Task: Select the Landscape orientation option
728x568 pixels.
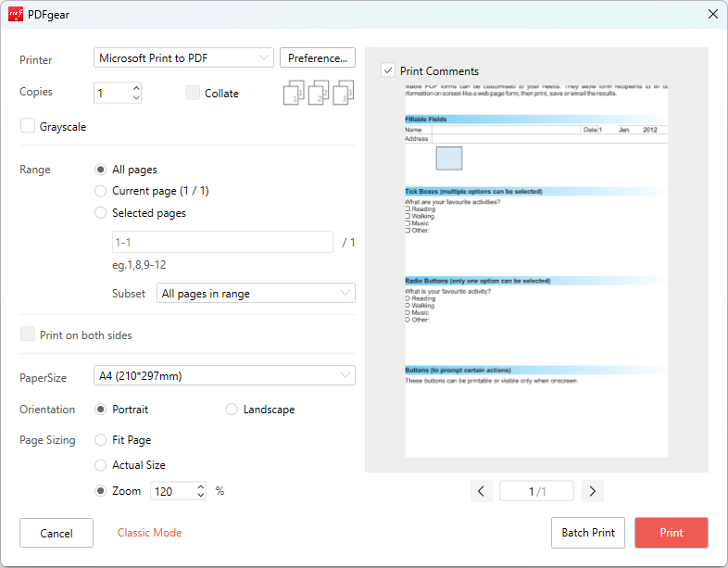Action: [232, 410]
